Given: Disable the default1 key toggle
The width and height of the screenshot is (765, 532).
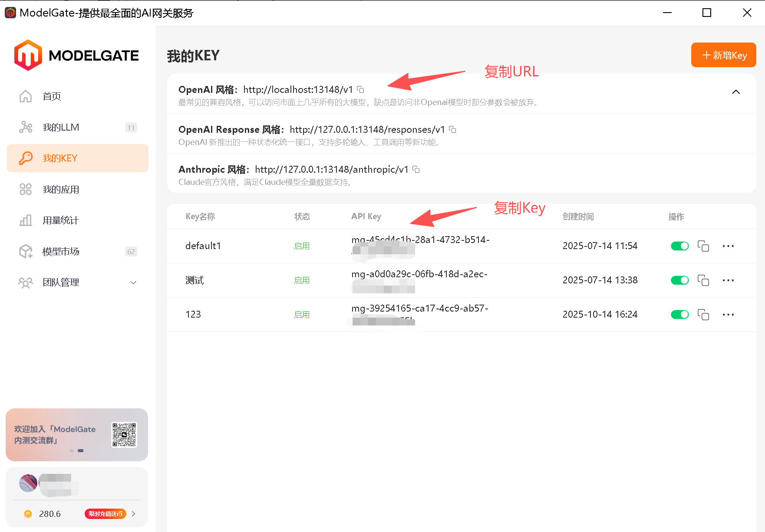Looking at the screenshot, I should [679, 246].
